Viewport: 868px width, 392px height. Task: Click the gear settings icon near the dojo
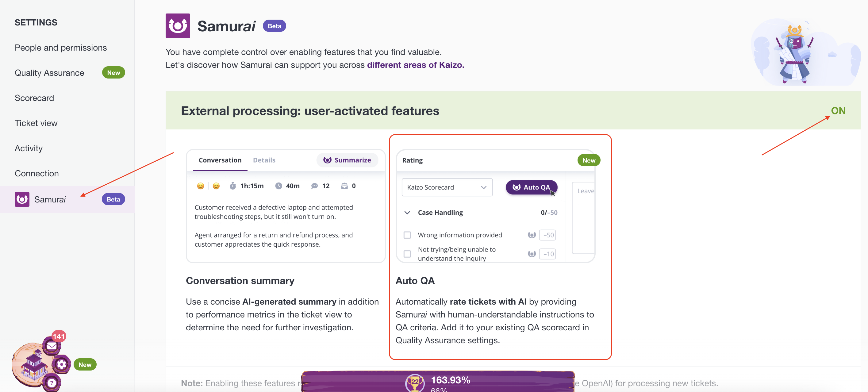[x=61, y=364]
